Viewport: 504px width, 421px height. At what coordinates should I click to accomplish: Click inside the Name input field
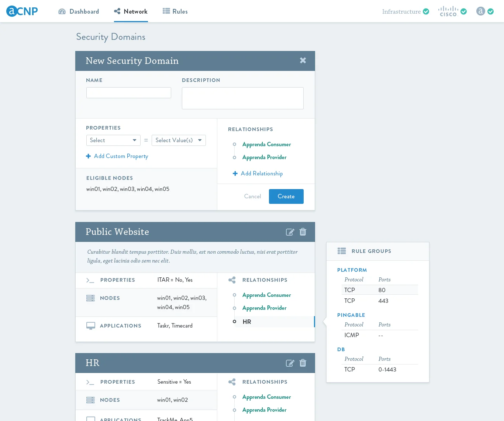128,92
